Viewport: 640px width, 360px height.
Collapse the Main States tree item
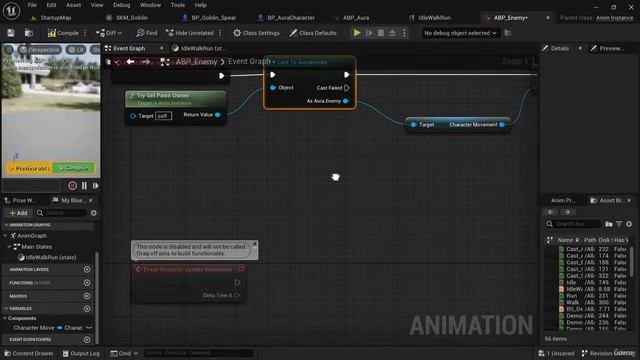pyautogui.click(x=9, y=247)
